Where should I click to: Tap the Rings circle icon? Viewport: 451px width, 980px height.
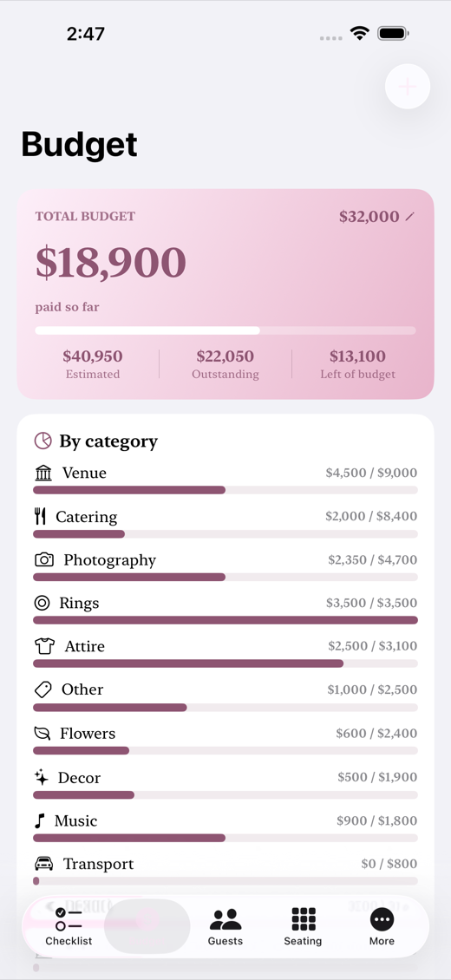click(x=42, y=603)
